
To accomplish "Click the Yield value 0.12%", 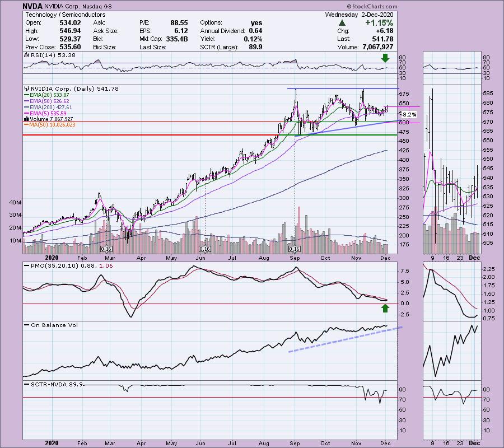I will click(x=253, y=39).
